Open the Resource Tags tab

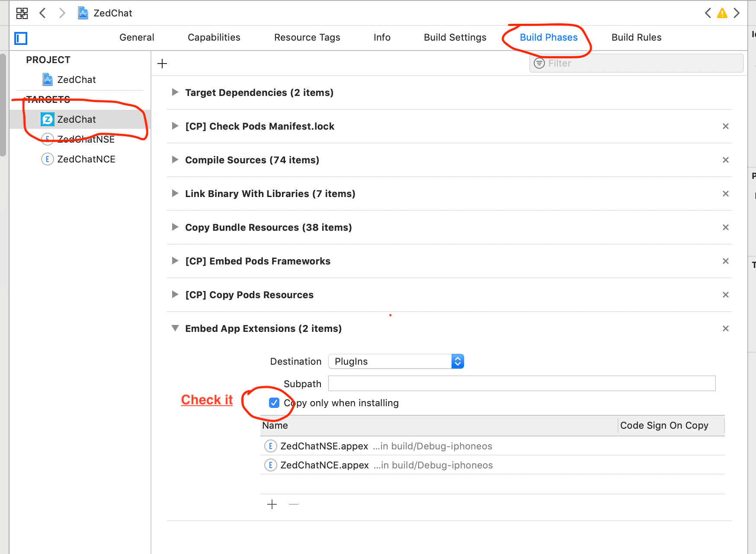tap(307, 38)
